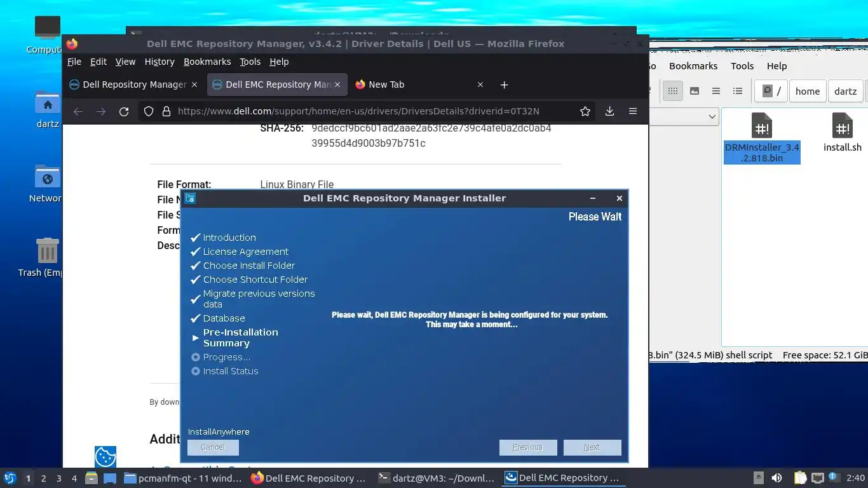This screenshot has width=868, height=488.
Task: Click the padlock site info icon
Action: coord(166,111)
